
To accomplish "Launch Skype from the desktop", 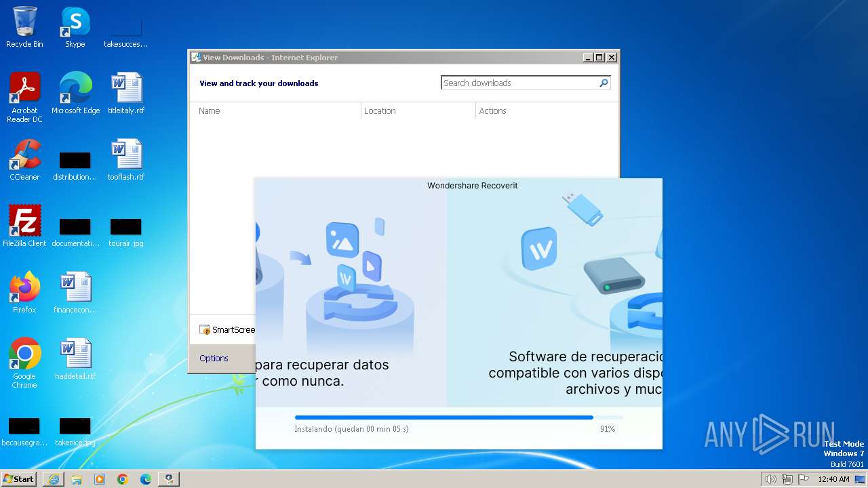I will pos(75,27).
